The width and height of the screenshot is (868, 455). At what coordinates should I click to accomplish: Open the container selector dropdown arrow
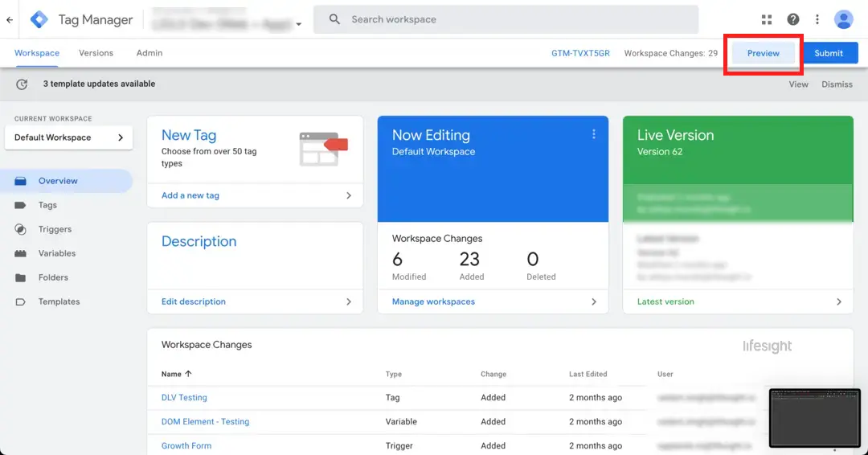298,24
